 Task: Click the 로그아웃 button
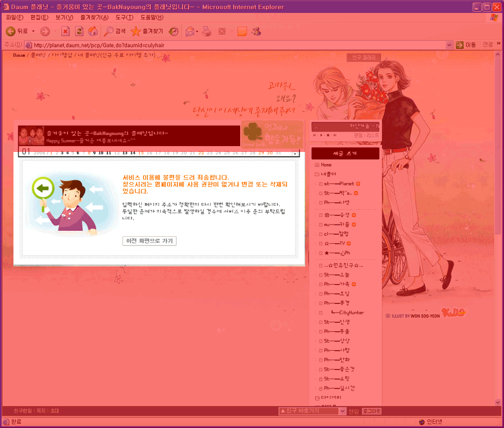tap(372, 411)
